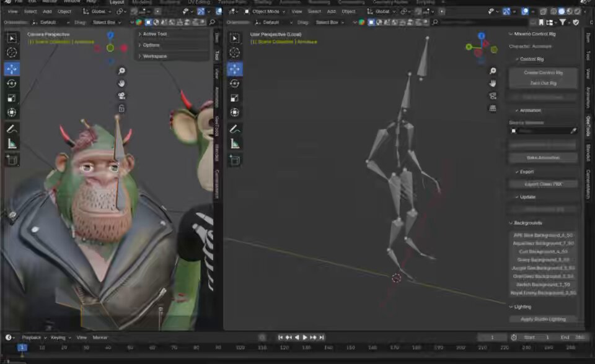Click the play button in the timeline
The height and width of the screenshot is (364, 595).
305,337
